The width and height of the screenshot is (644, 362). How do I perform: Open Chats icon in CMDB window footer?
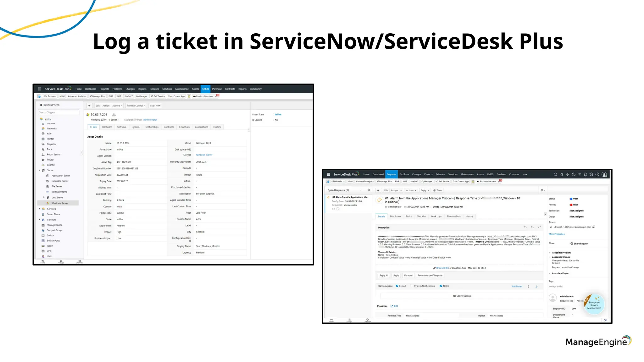point(43,261)
